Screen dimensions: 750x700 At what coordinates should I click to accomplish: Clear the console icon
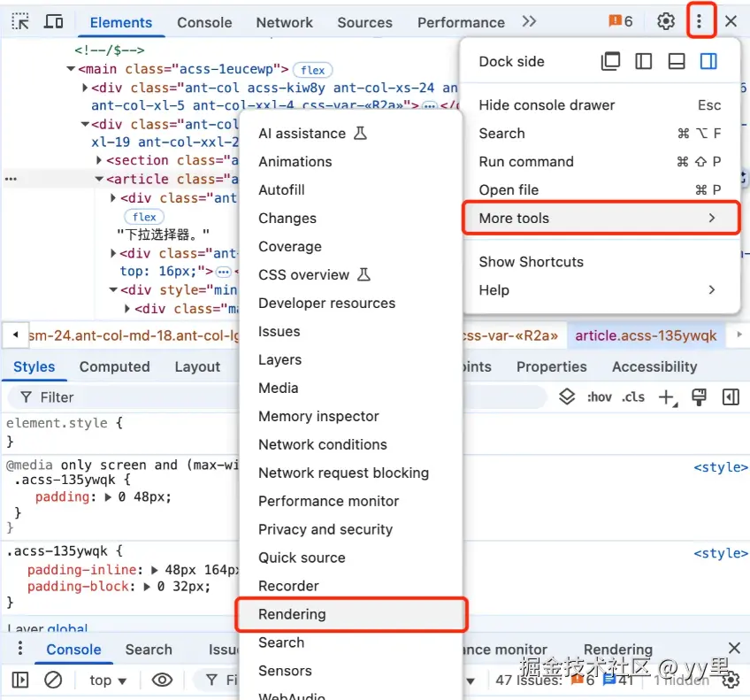[53, 680]
